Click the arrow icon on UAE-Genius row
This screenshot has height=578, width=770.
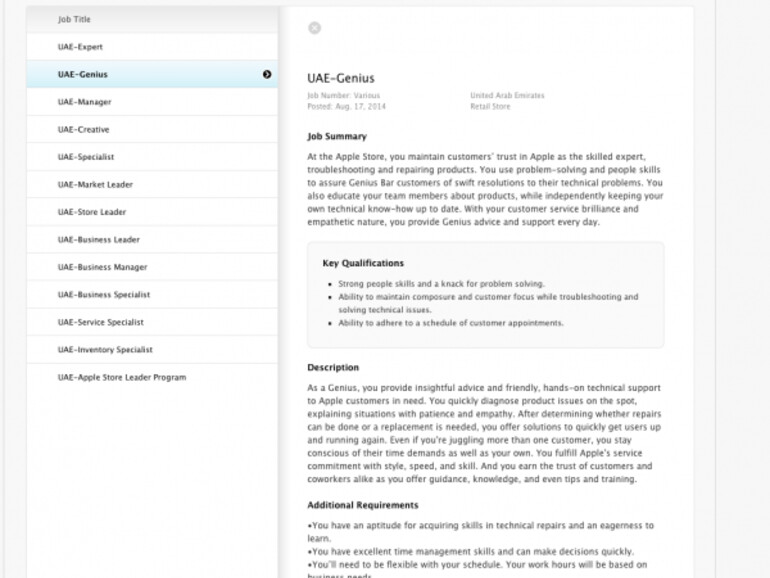[267, 74]
